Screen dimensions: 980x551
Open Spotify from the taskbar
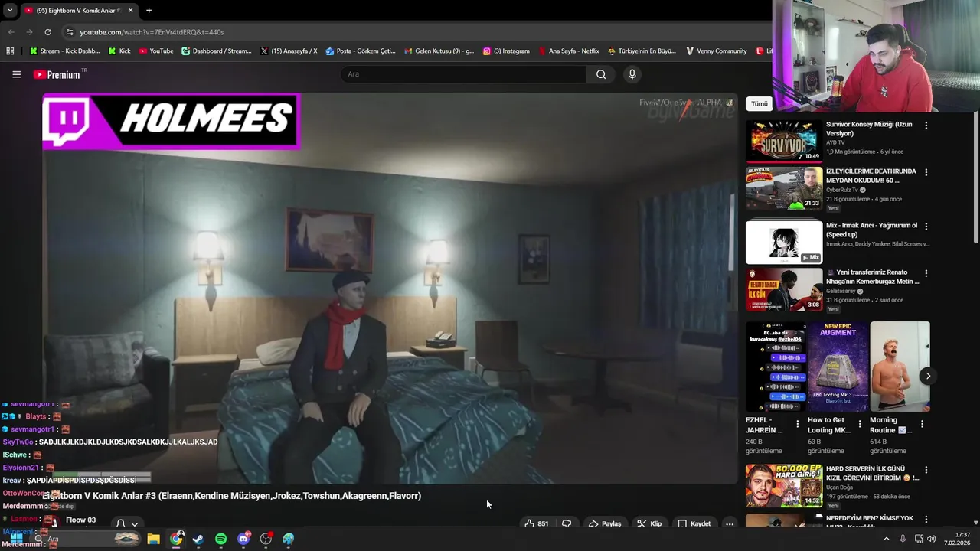tap(220, 539)
